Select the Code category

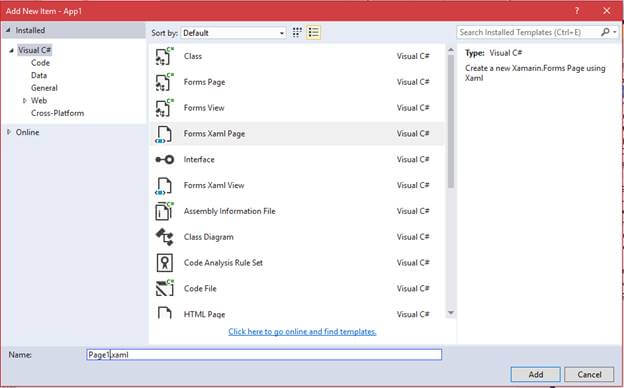coord(40,63)
